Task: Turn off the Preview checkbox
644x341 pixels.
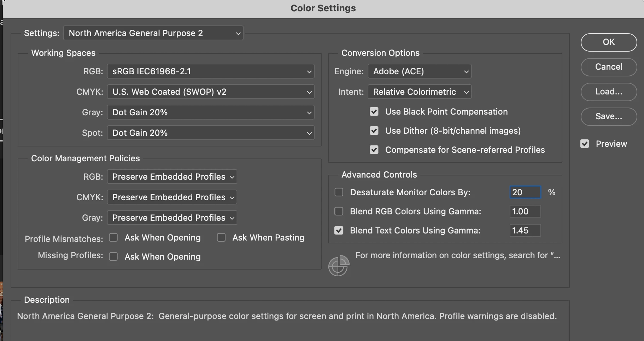Action: pos(585,144)
